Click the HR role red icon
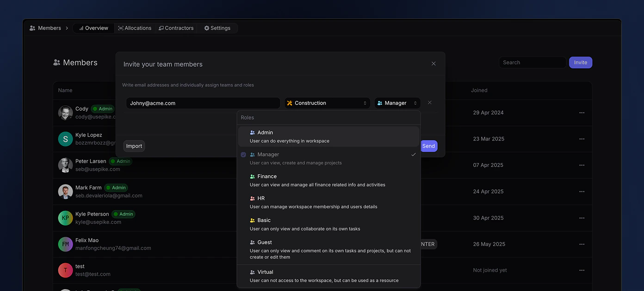 (x=253, y=198)
